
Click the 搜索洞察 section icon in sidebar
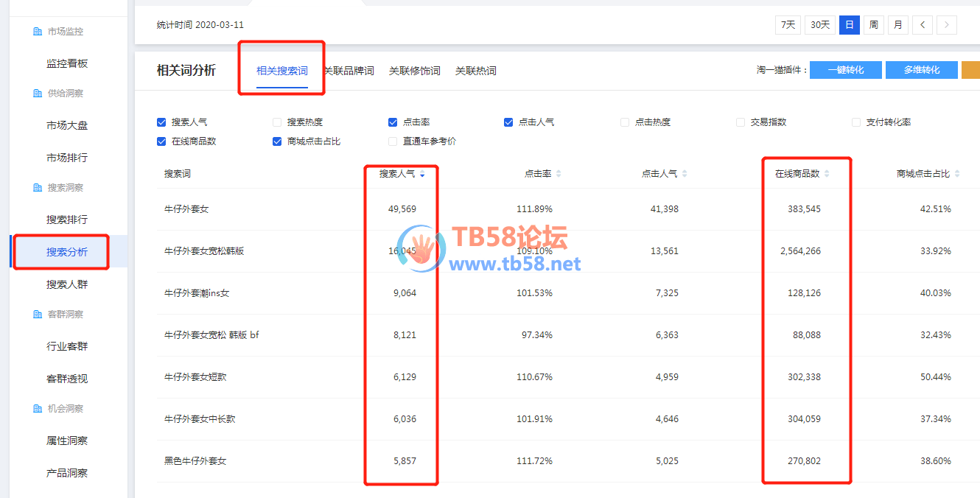[x=38, y=188]
